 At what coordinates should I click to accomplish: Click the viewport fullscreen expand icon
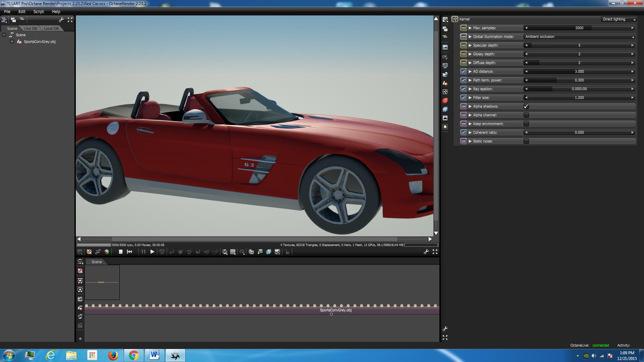(435, 252)
